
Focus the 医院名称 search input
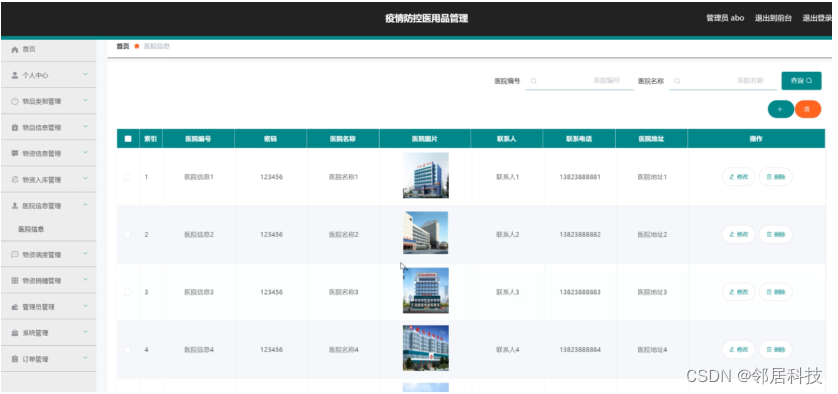pos(723,81)
